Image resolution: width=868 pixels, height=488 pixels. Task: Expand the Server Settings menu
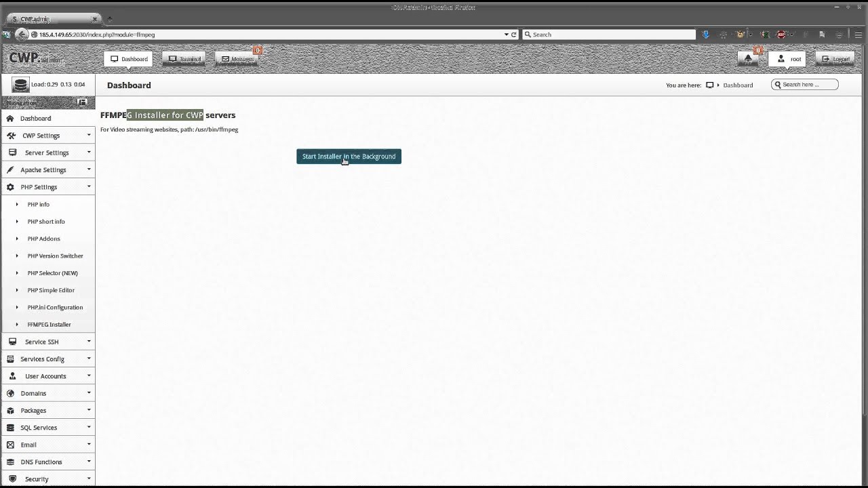(x=47, y=152)
